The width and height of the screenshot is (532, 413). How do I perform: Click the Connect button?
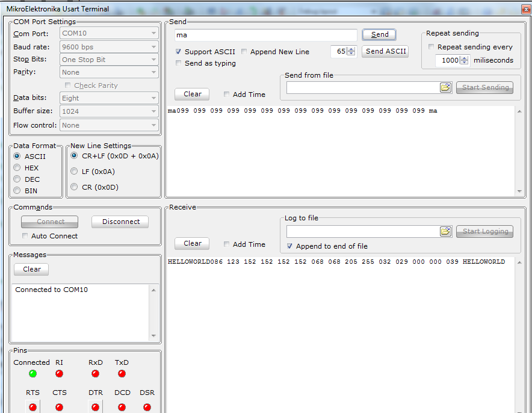(x=50, y=222)
